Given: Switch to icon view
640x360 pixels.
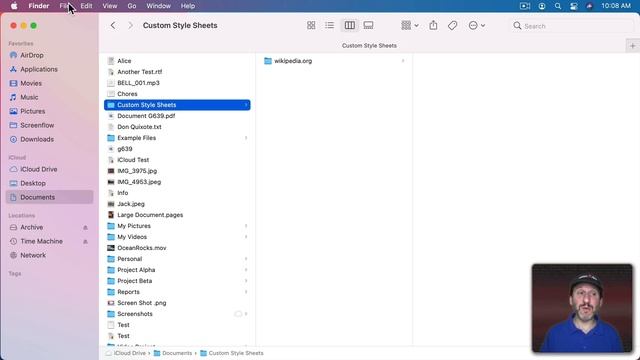Looking at the screenshot, I should [311, 25].
